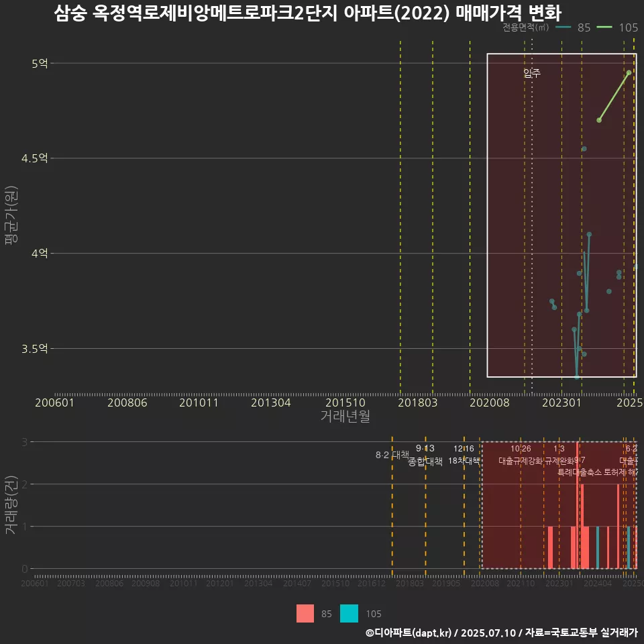Click the teal 105 swatch in bottom legend
The image size is (644, 644).
point(349,613)
